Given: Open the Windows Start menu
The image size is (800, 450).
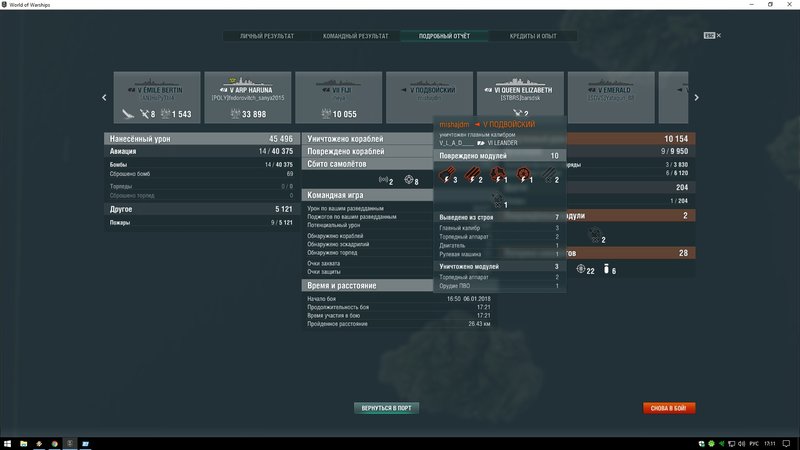Looking at the screenshot, I should point(7,443).
